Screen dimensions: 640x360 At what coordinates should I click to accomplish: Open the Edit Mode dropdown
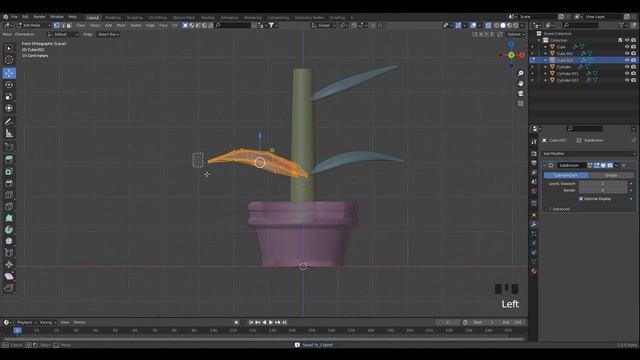click(33, 25)
